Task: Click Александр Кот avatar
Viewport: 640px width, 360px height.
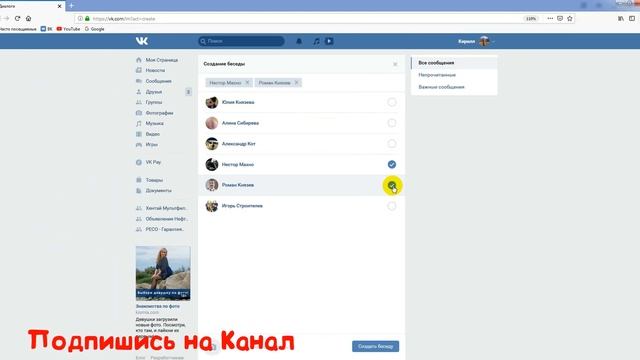Action: pos(212,144)
